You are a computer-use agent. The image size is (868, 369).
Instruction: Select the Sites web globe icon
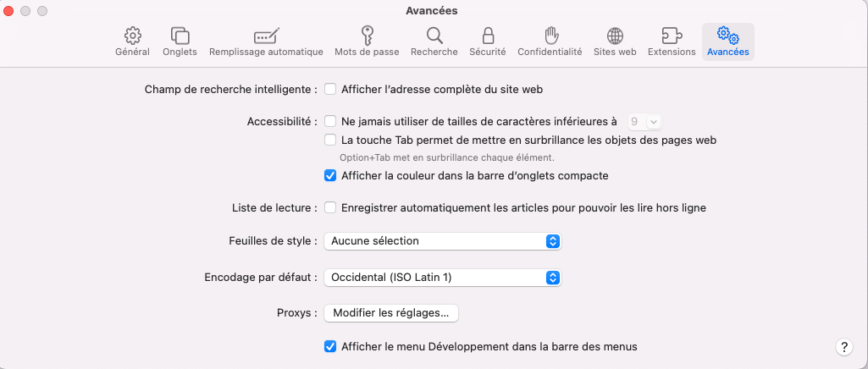point(616,36)
